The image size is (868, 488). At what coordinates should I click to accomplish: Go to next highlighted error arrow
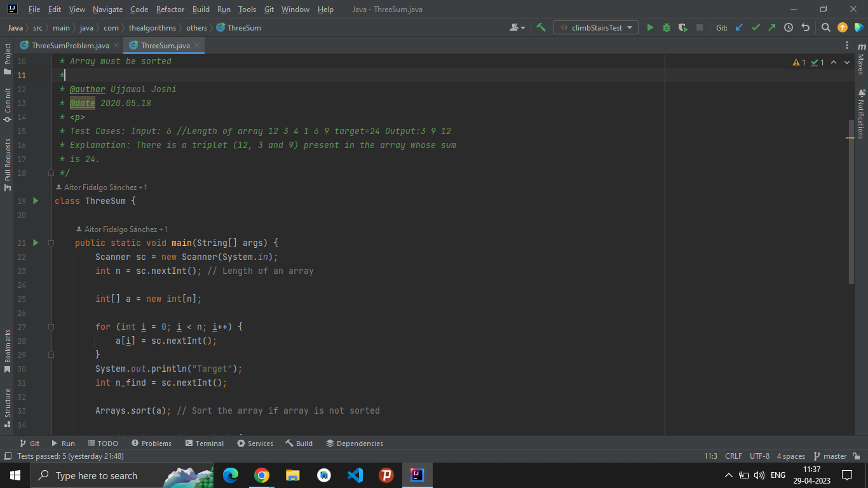point(847,62)
